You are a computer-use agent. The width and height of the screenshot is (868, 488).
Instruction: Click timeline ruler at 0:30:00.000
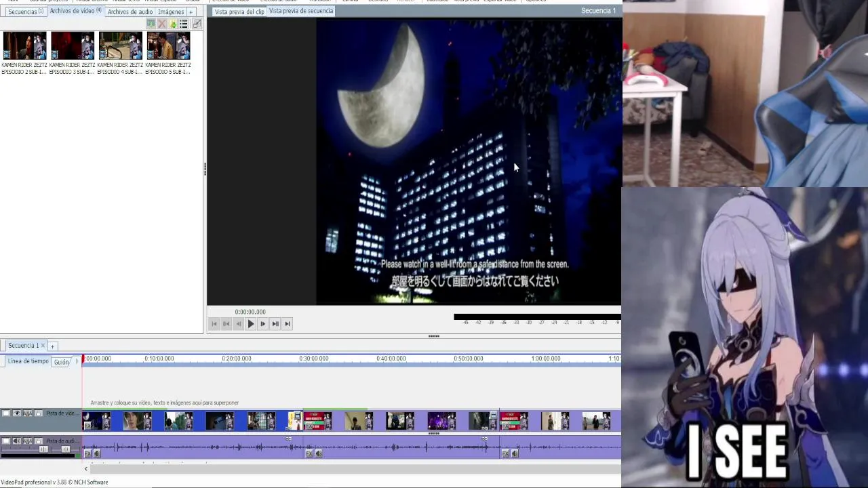coord(314,359)
